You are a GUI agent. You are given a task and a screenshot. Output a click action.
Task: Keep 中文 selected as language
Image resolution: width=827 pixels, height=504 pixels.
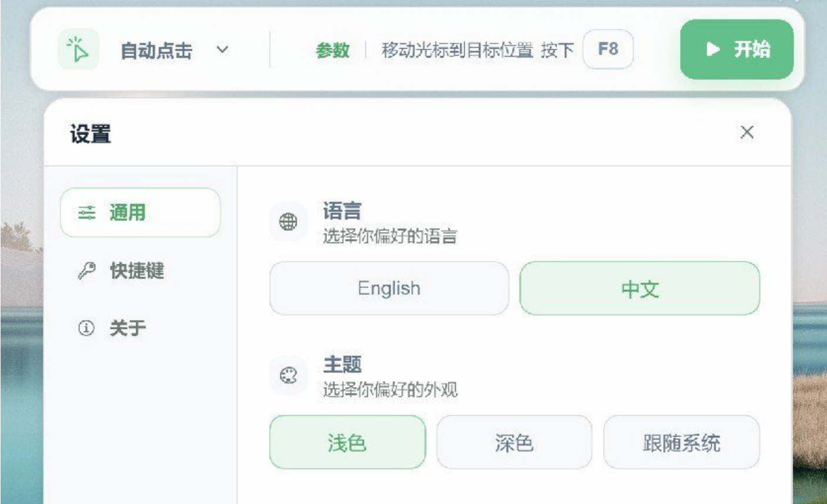pyautogui.click(x=639, y=288)
